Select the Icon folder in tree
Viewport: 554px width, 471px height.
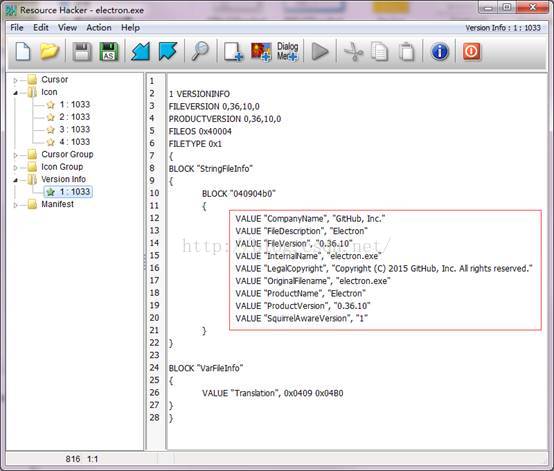click(49, 92)
